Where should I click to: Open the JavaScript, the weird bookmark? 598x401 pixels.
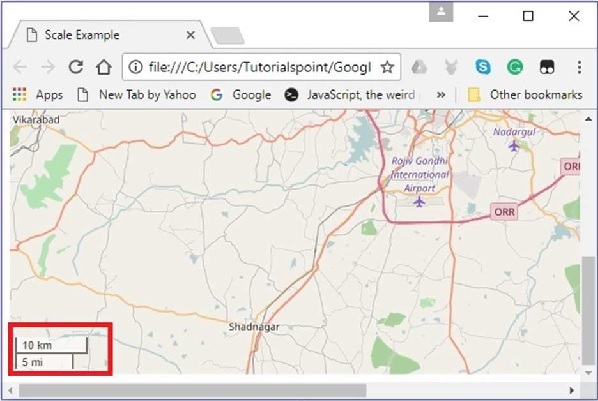[349, 95]
